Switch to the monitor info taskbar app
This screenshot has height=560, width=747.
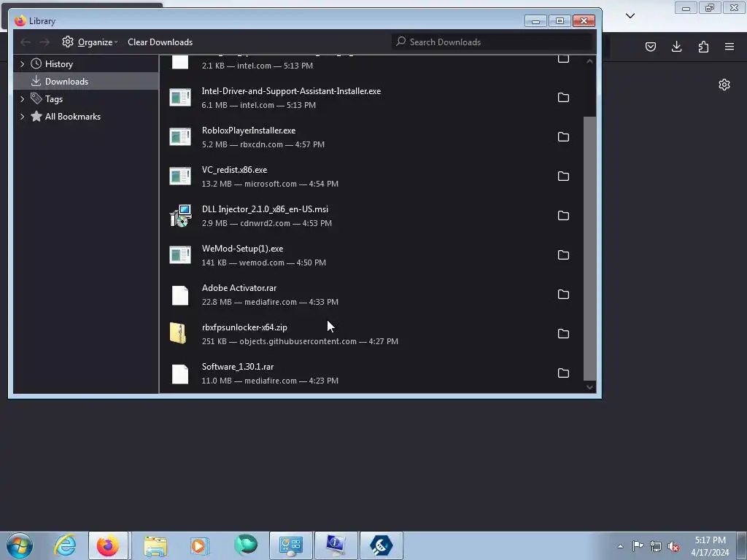coord(336,545)
